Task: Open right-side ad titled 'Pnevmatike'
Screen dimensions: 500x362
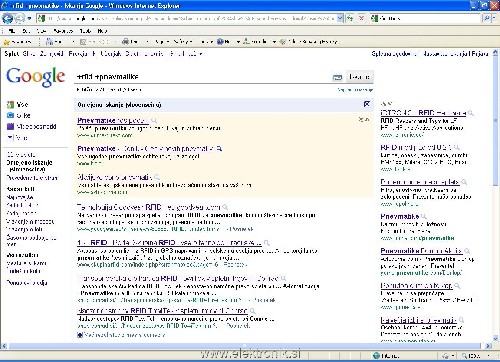Action: point(400,216)
